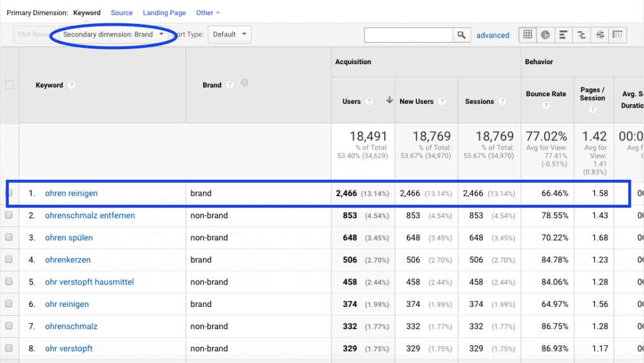Expand the Other primary dimension menu
Image resolution: width=644 pixels, height=363 pixels.
[208, 13]
